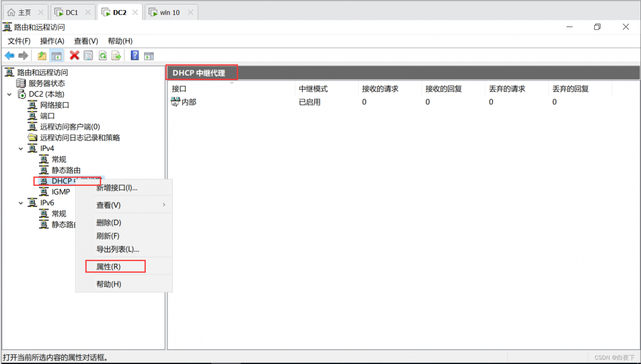Close the 主页 tab
Screen dimensions: 641x364
click(41, 13)
